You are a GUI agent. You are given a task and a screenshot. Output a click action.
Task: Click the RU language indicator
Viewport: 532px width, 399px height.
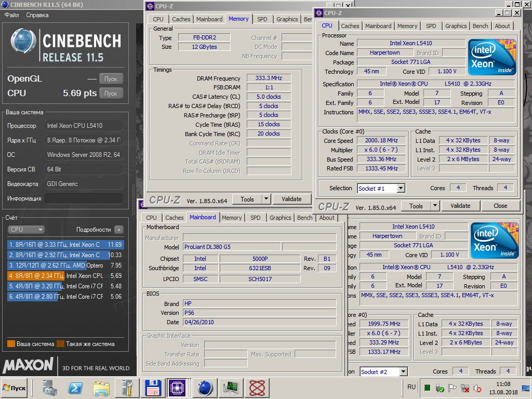pyautogui.click(x=411, y=387)
